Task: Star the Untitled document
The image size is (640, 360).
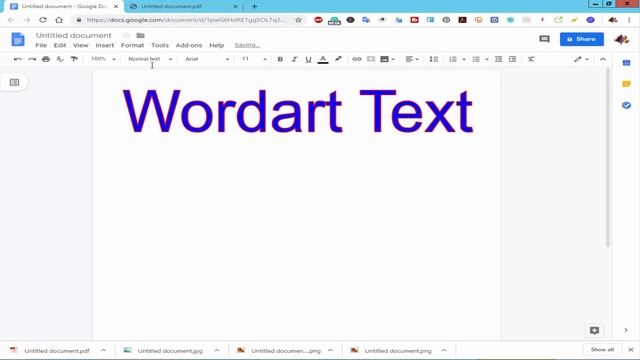Action: point(127,36)
